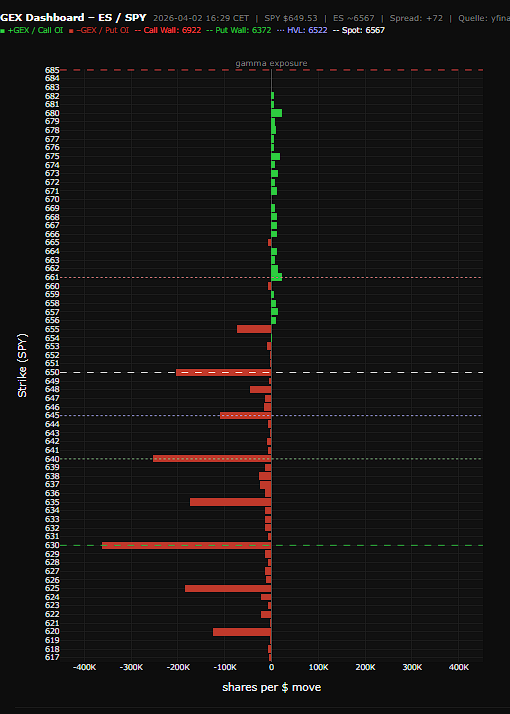The height and width of the screenshot is (714, 510).
Task: Click the '200K' x-axis tick label
Action: [365, 667]
